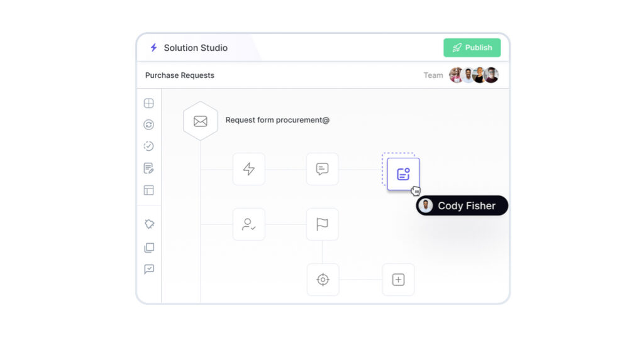
Task: Select the envelope hexagon trigger node
Action: 200,121
